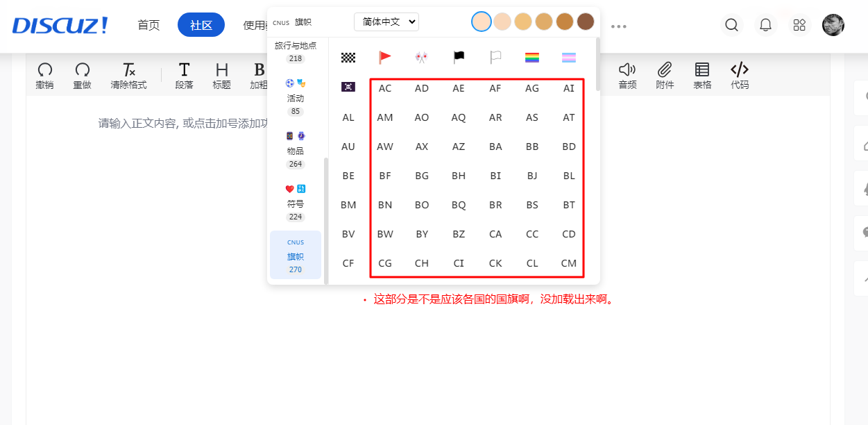The image size is (868, 425).
Task: Open notifications bell icon
Action: coord(765,26)
